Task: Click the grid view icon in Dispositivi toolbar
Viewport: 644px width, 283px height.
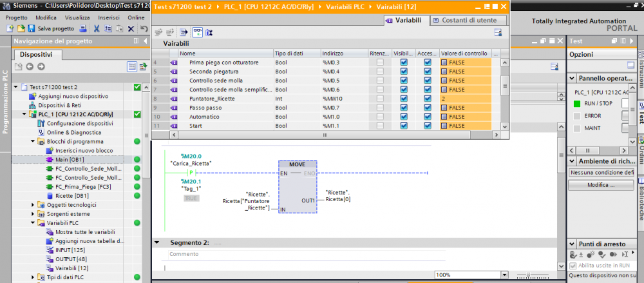Action: (132, 66)
